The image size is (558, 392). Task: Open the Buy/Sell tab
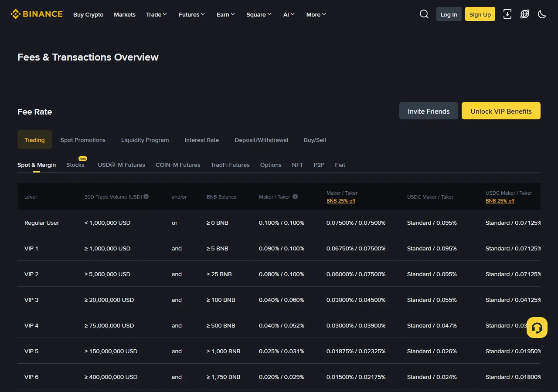[315, 140]
